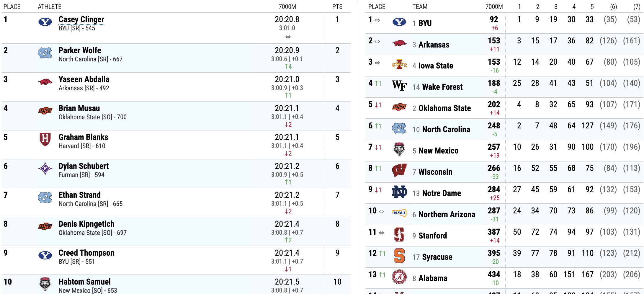This screenshot has height=294, width=644.
Task: Click the Harvard shield logo beside Graham Blanks
Action: click(x=45, y=139)
